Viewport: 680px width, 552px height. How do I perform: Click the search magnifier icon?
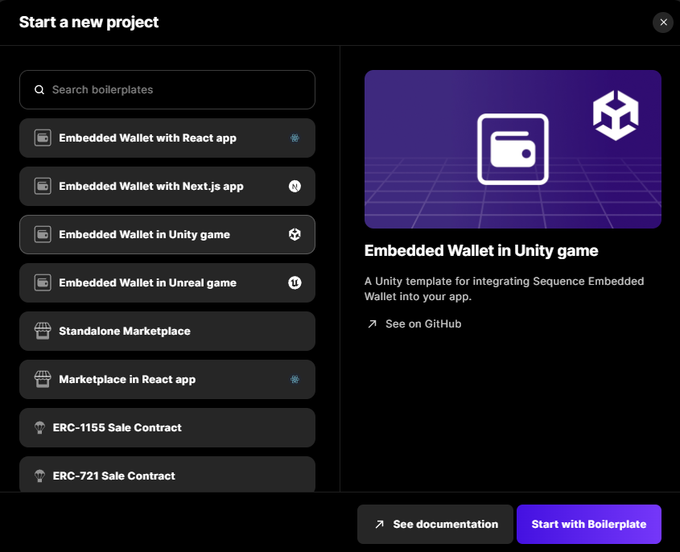pyautogui.click(x=39, y=90)
